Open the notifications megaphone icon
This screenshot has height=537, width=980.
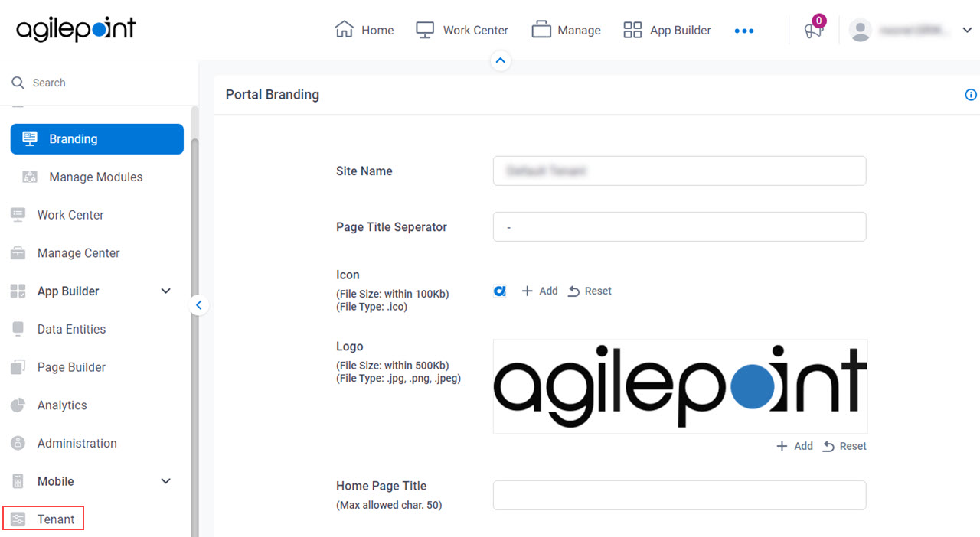(813, 31)
